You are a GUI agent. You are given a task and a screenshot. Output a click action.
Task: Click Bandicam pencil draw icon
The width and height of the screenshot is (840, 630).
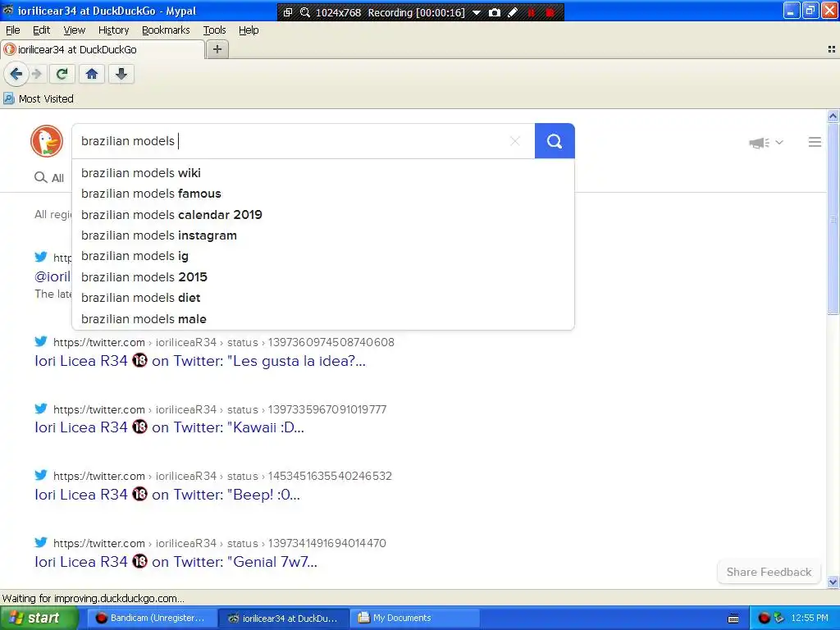tap(513, 12)
